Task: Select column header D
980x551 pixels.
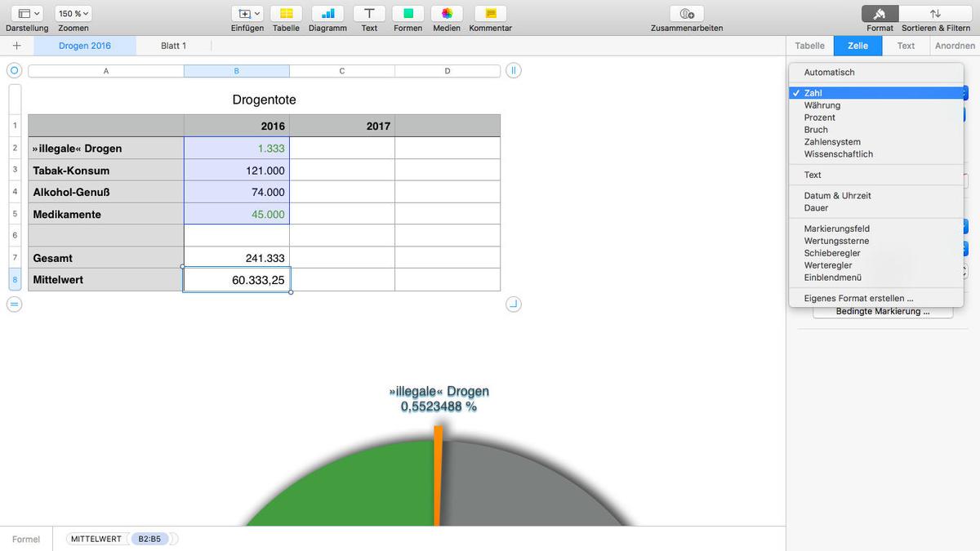Action: click(x=448, y=71)
